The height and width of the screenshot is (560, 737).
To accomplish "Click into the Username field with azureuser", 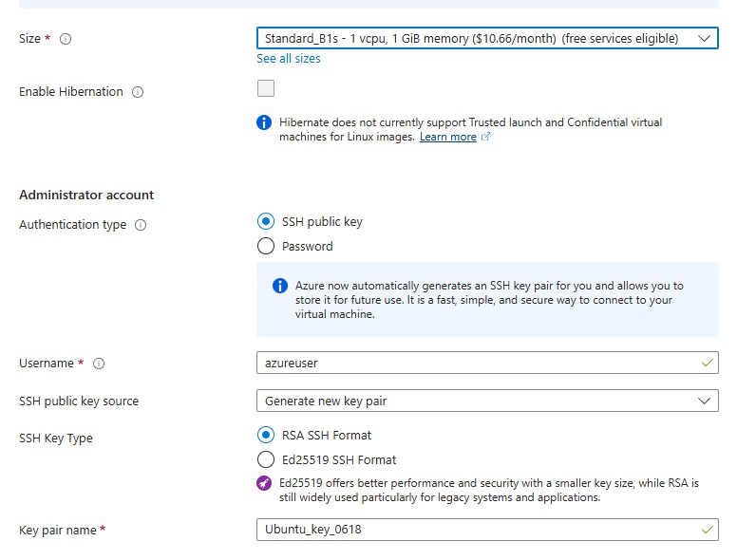I will (487, 363).
